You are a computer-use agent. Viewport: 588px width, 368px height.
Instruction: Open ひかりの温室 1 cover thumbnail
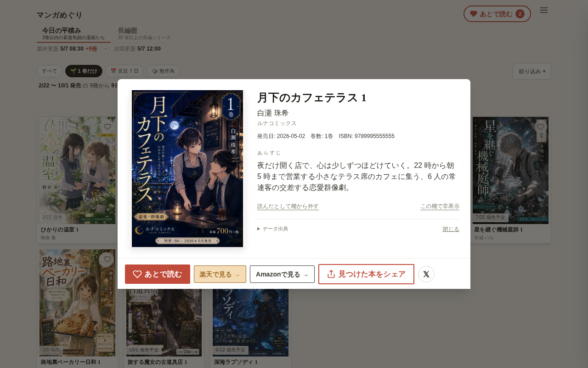click(x=78, y=170)
